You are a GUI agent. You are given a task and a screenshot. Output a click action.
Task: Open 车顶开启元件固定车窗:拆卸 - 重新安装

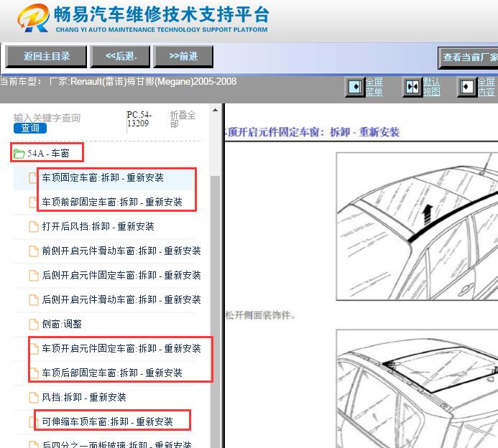click(x=121, y=348)
